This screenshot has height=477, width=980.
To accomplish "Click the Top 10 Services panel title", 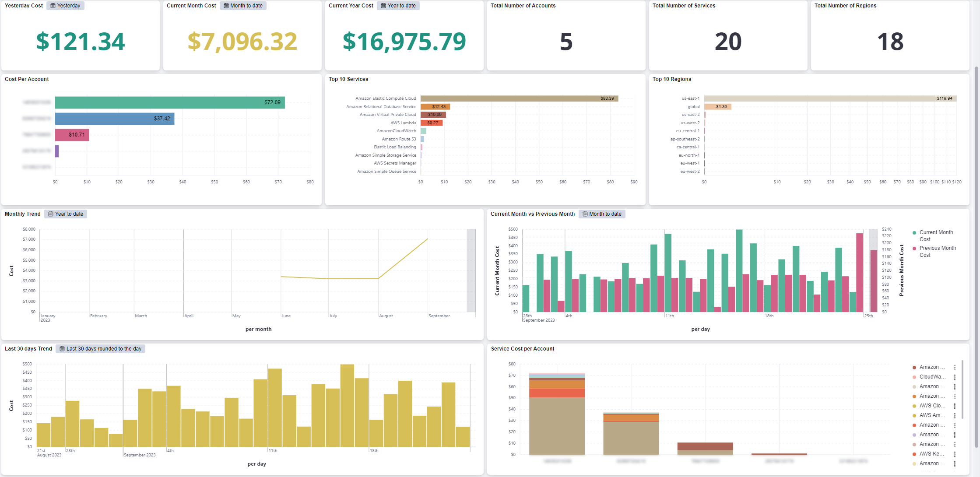I will tap(348, 79).
